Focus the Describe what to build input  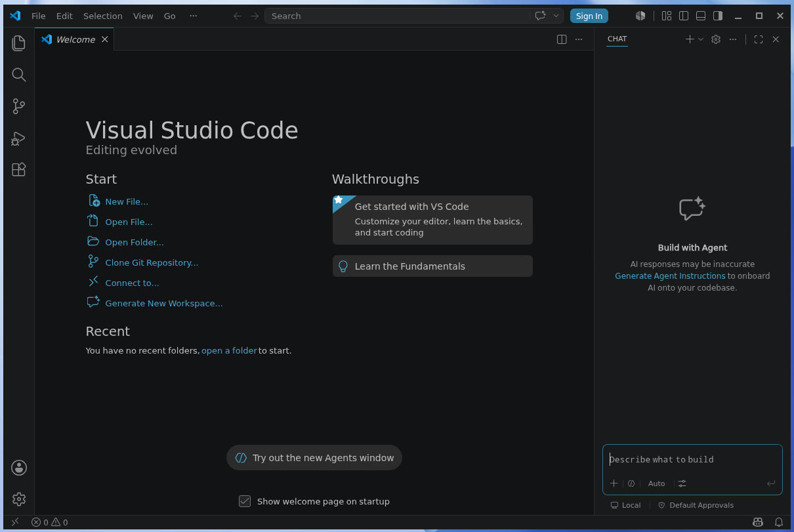pos(692,459)
